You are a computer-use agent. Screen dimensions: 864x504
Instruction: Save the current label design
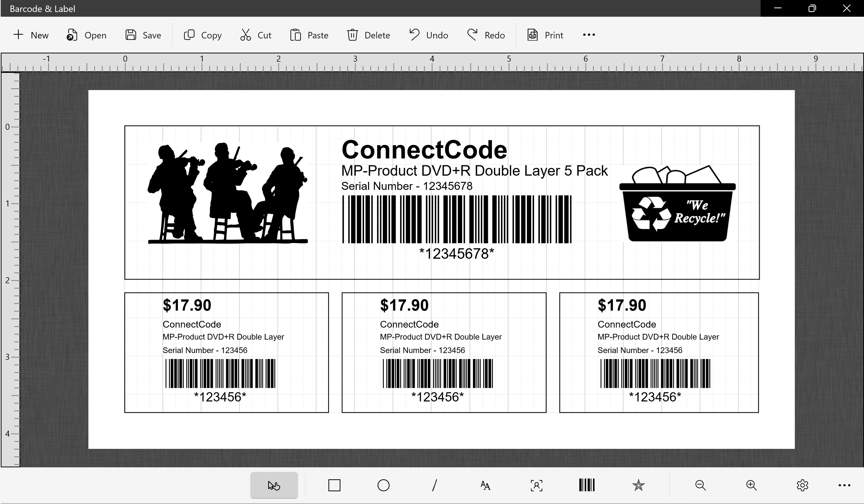tap(143, 35)
